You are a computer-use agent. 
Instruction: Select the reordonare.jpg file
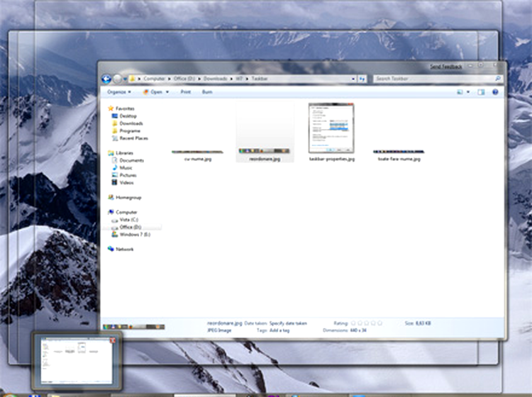click(265, 133)
